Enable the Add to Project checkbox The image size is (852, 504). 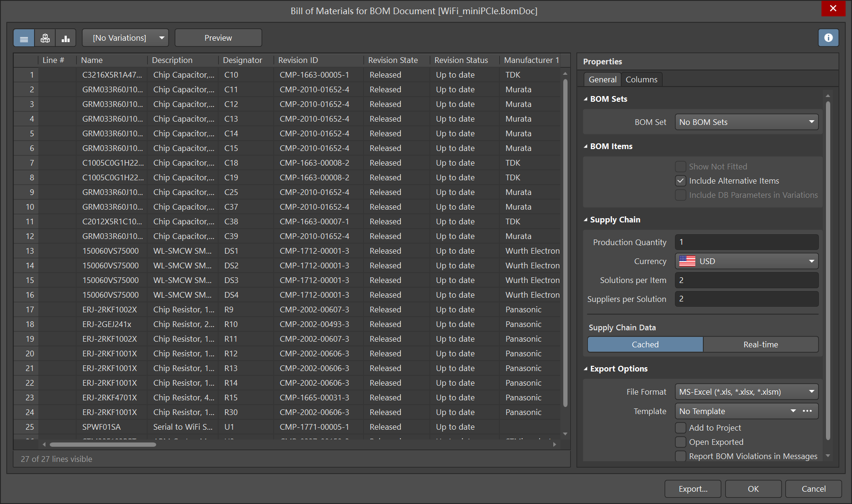tap(681, 428)
